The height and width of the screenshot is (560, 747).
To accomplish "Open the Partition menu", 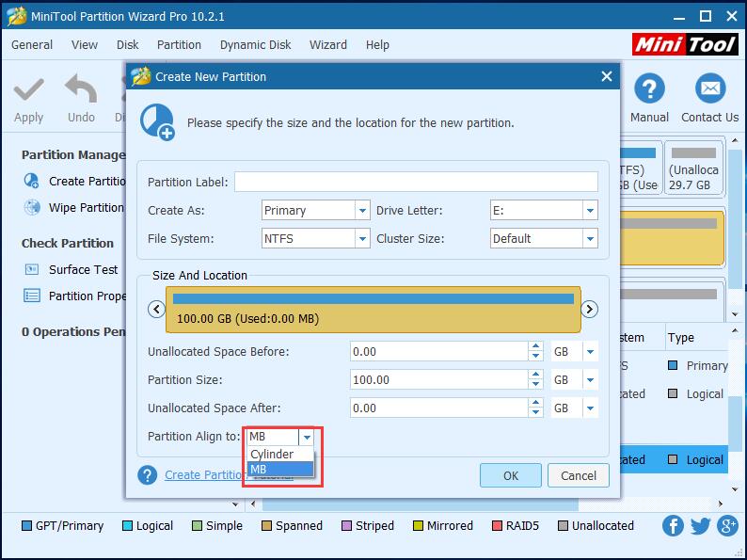I will click(179, 45).
